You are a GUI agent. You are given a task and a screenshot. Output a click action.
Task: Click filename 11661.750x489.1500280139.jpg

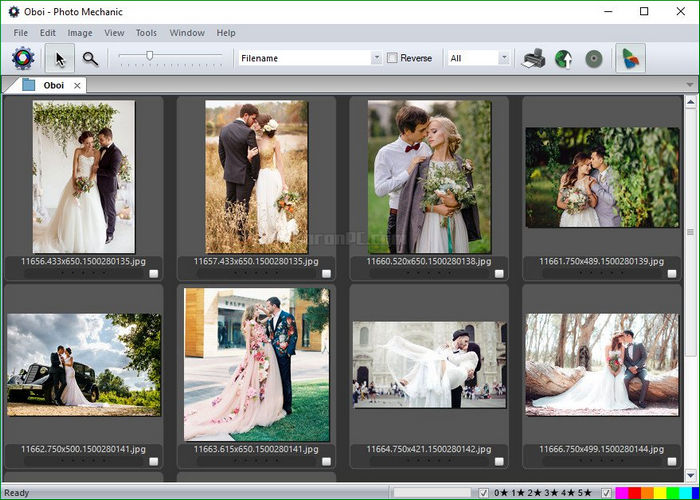pos(602,261)
